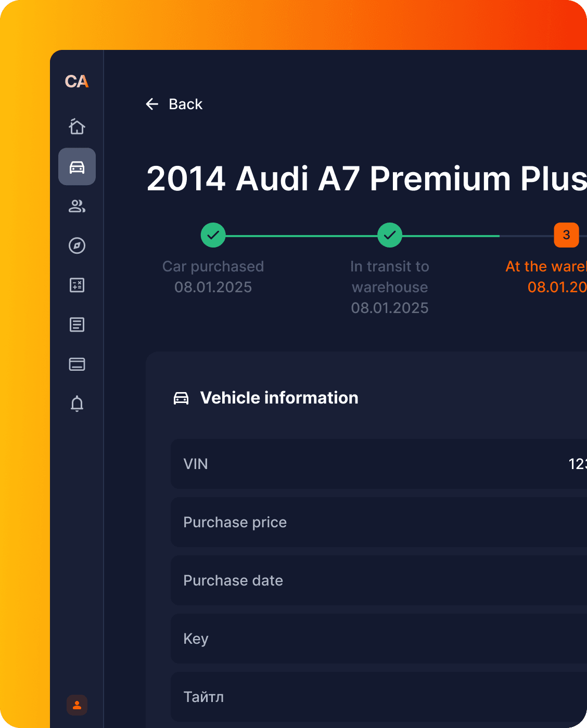Open the notifications bell icon
587x728 pixels.
click(x=77, y=404)
